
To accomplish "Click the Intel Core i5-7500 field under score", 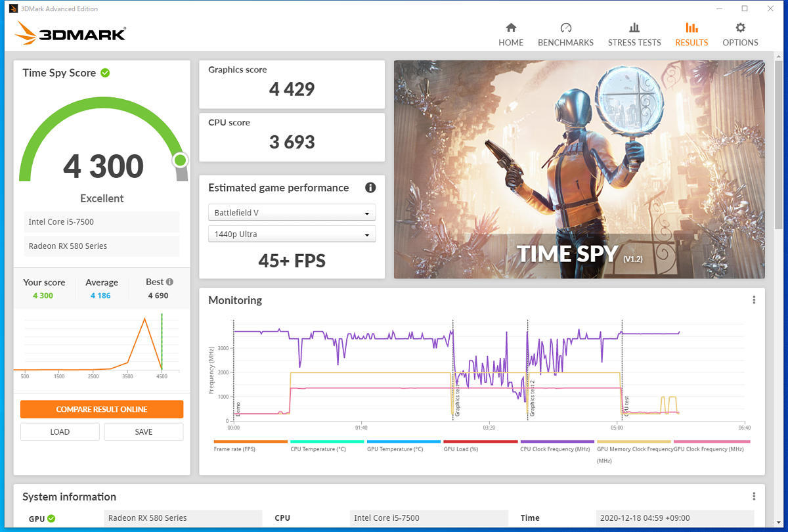I will [102, 222].
